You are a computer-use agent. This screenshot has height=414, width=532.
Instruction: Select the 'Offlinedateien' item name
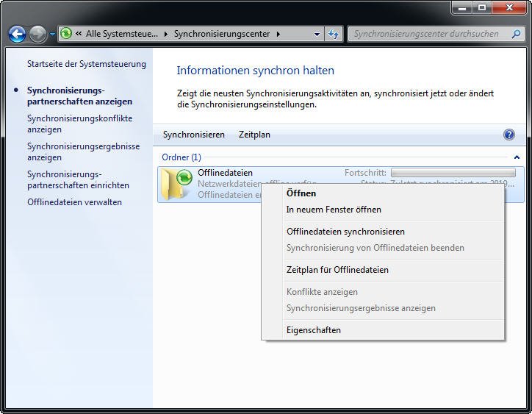point(225,173)
